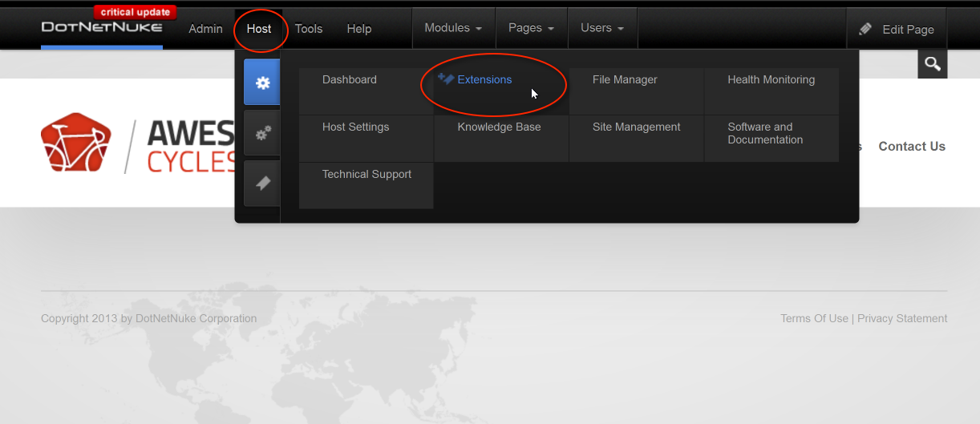Open the Admin menu

click(205, 29)
